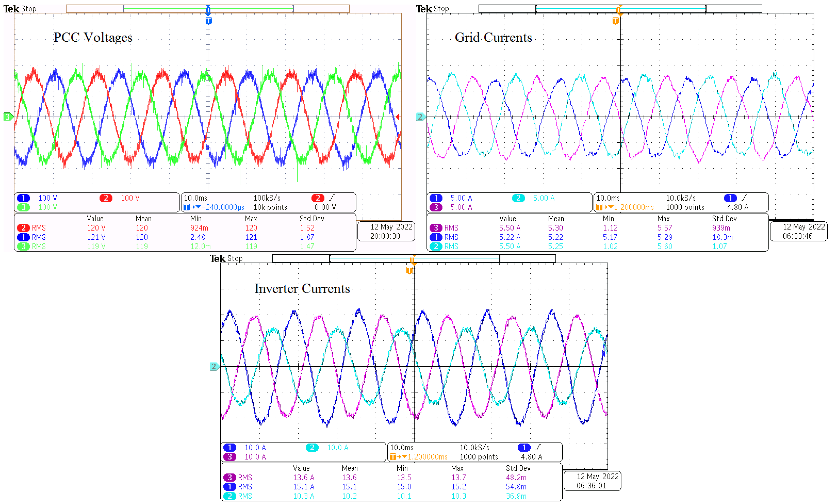Screen dimensions: 830x504
Task: Click cyan channel 2 ground marker of Inverter Currents
Action: (x=214, y=366)
